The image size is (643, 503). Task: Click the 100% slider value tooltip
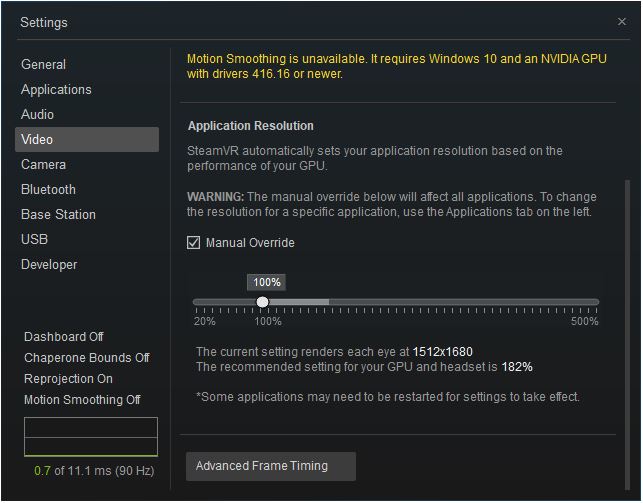(x=267, y=282)
